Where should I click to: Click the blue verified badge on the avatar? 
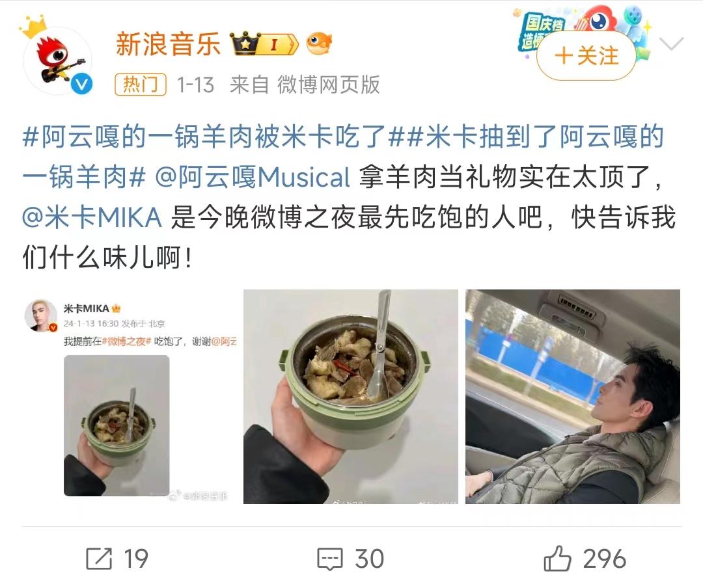[x=81, y=85]
